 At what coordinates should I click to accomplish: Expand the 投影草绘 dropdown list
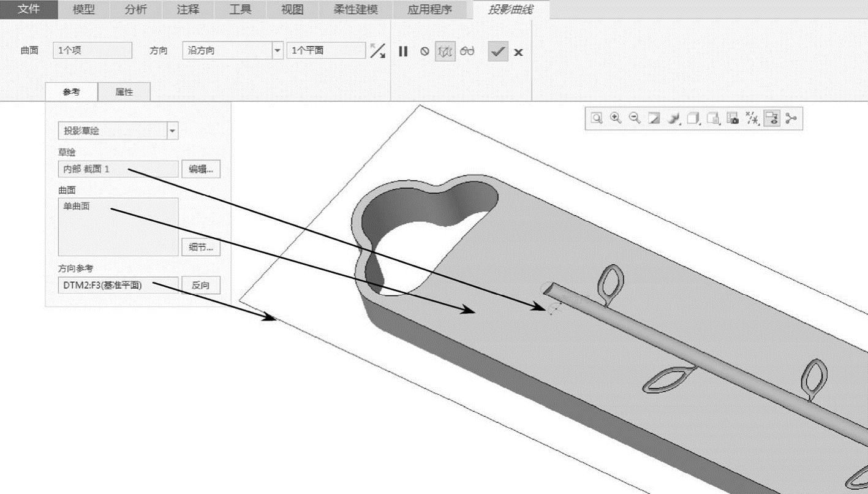pyautogui.click(x=172, y=131)
